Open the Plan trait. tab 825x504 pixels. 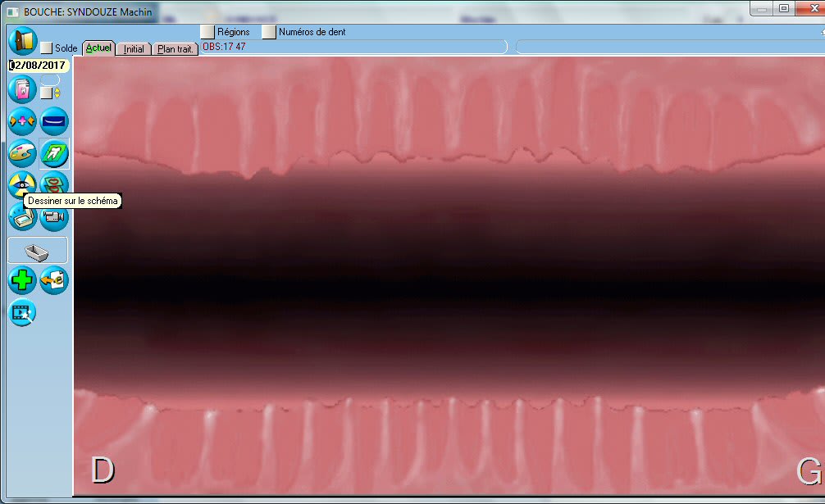pyautogui.click(x=175, y=49)
